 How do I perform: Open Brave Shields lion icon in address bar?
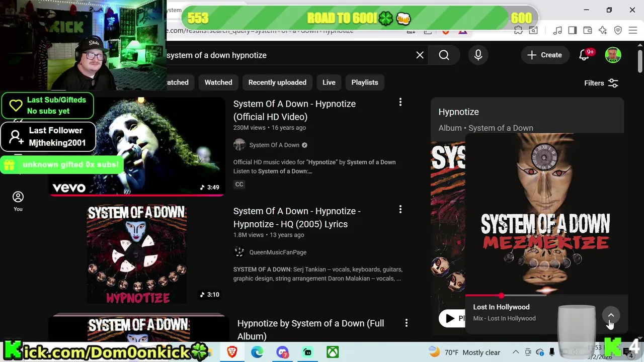point(446,32)
